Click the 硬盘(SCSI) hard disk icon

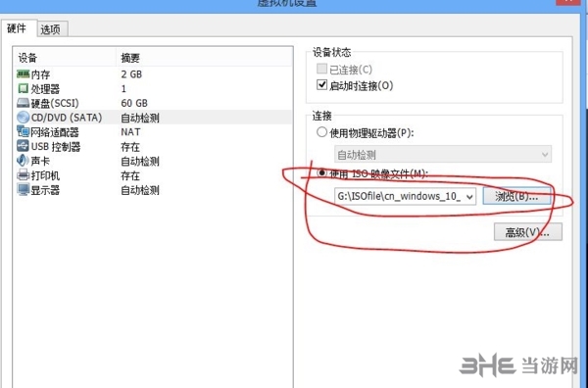click(23, 103)
